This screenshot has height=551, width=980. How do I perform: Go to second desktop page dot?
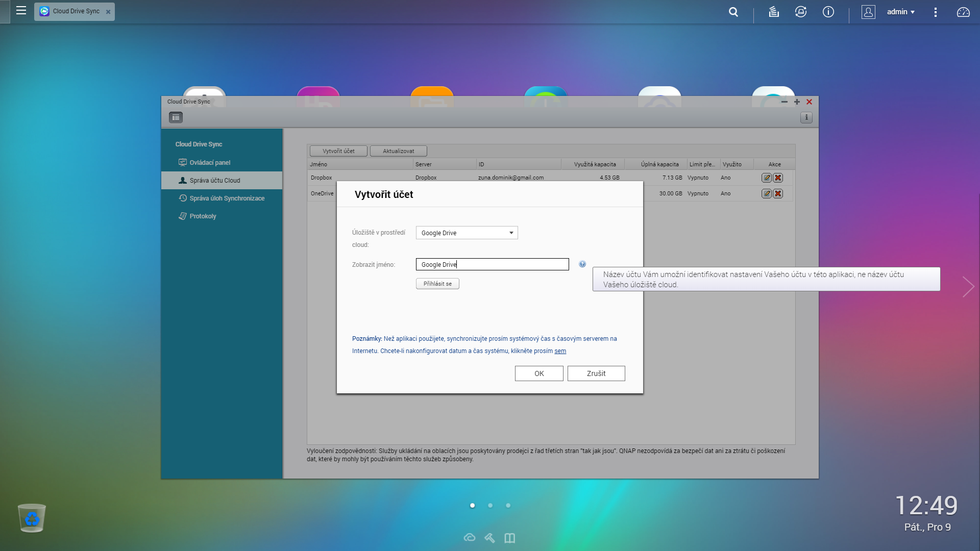pos(490,506)
